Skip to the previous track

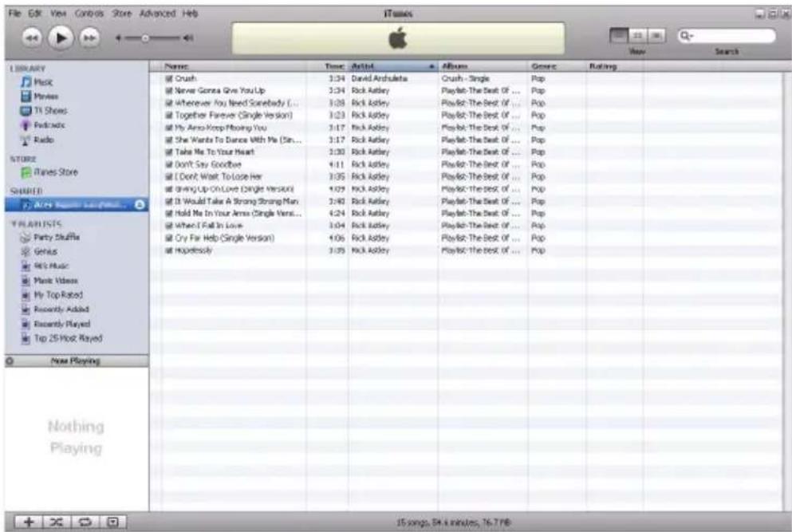click(32, 38)
